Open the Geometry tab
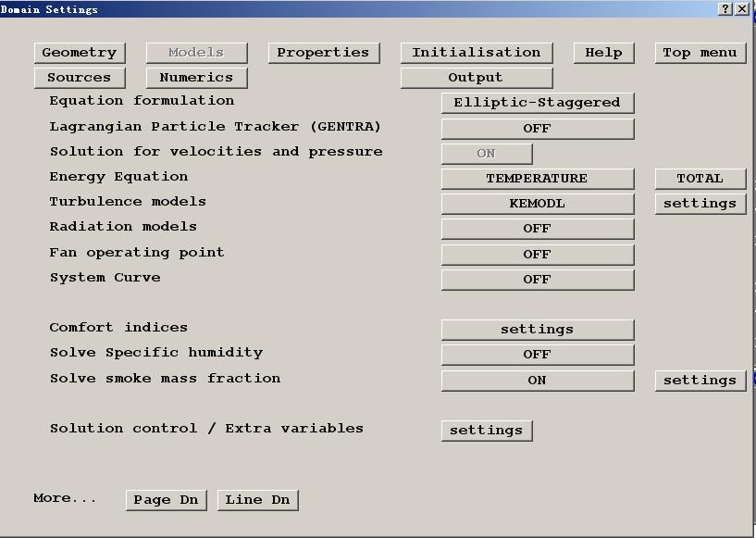The height and width of the screenshot is (538, 756). [x=79, y=53]
